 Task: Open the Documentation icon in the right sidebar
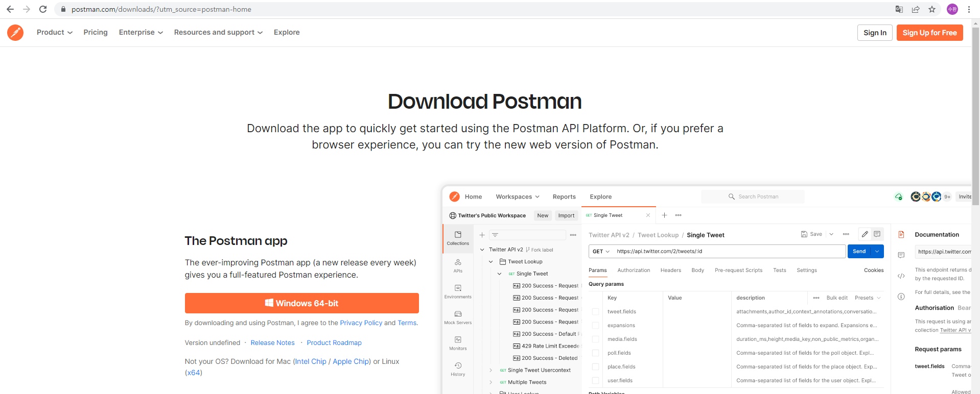pyautogui.click(x=901, y=235)
